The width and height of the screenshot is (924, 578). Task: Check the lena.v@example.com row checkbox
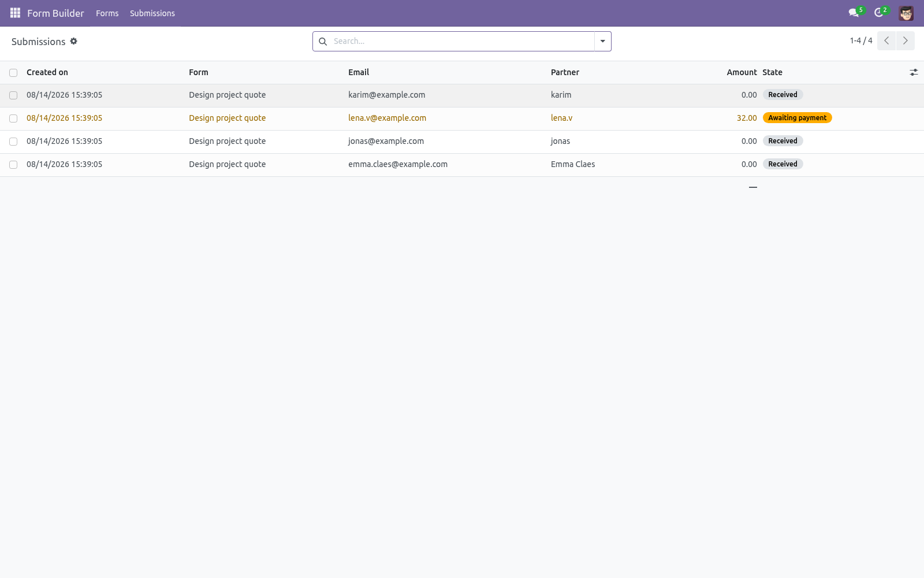(13, 118)
